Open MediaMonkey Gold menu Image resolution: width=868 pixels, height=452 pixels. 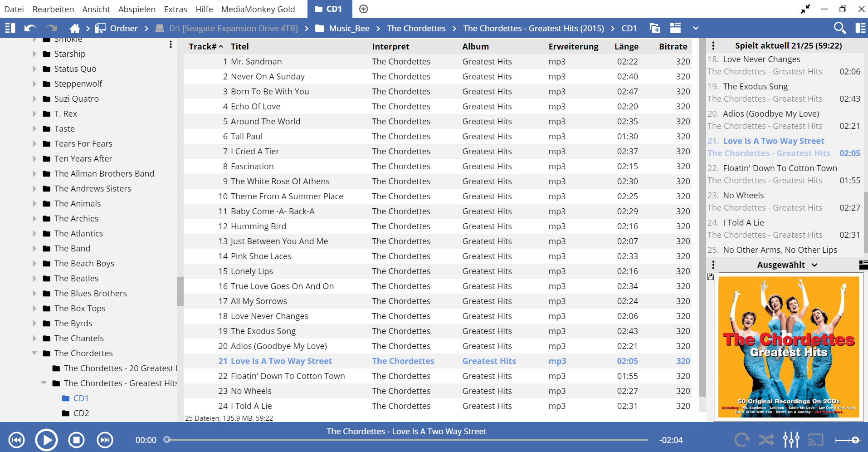tap(258, 9)
